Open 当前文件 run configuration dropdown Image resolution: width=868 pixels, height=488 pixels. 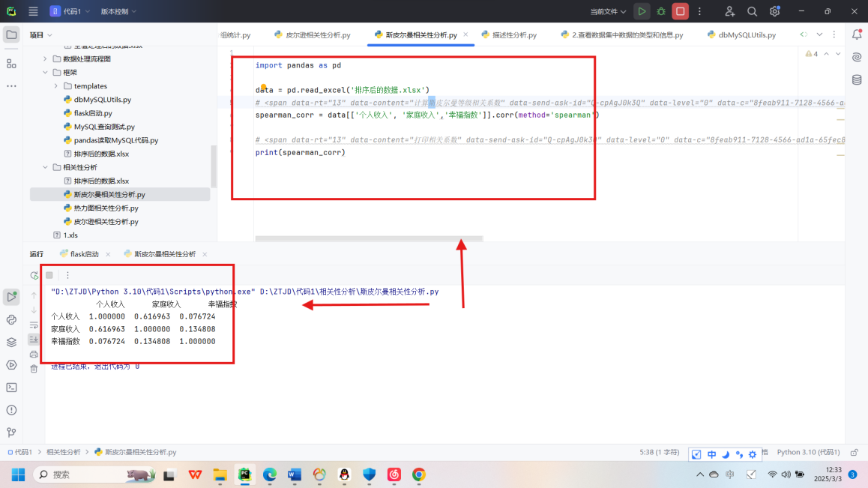608,11
